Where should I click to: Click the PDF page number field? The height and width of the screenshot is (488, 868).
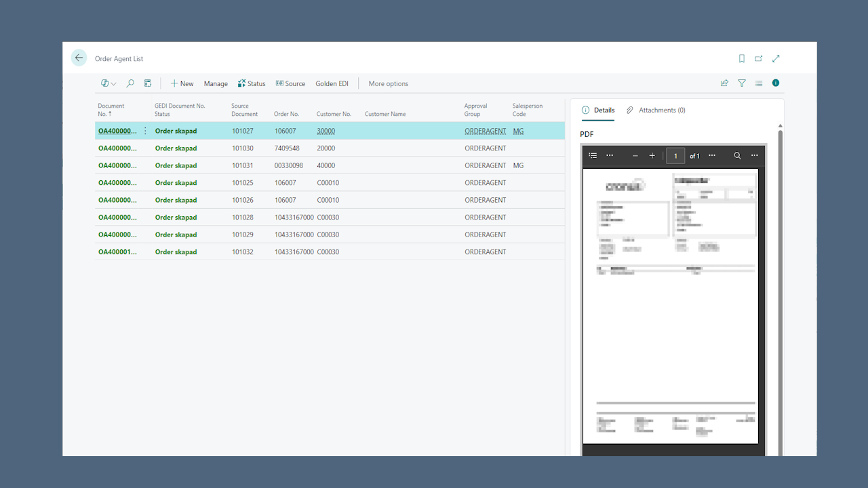(675, 156)
